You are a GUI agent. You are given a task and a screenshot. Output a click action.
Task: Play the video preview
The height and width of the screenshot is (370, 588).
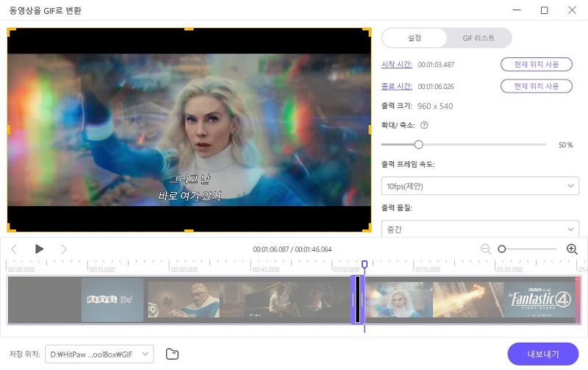click(39, 249)
